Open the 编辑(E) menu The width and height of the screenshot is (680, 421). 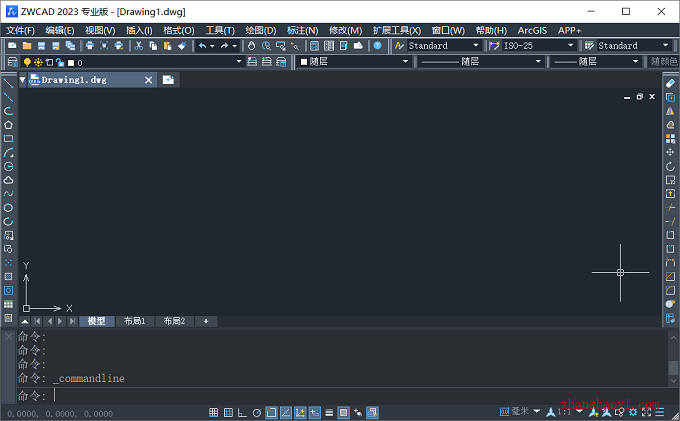(60, 30)
